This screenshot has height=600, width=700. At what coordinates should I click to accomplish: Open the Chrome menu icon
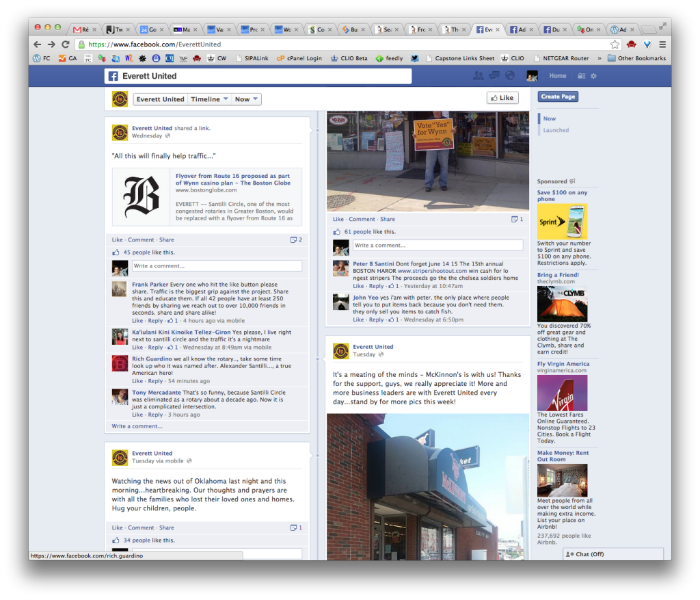tap(662, 44)
